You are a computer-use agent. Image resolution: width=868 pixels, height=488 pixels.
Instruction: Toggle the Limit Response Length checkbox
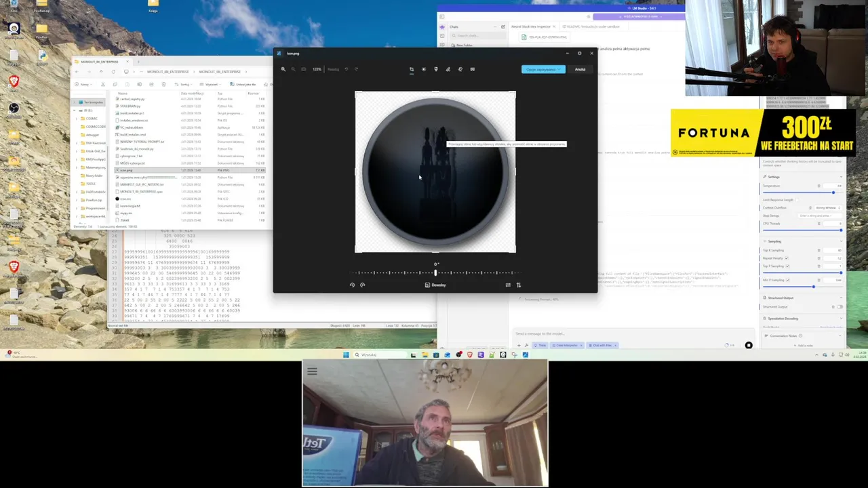[797, 200]
